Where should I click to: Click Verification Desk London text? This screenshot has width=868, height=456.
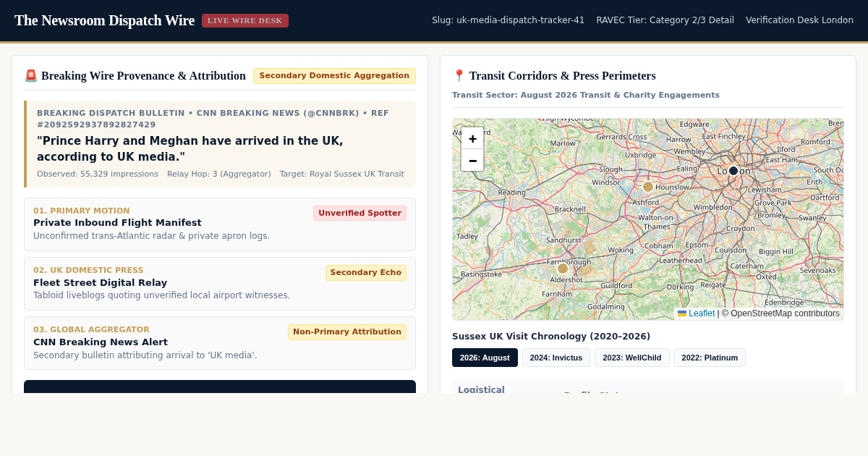[799, 20]
